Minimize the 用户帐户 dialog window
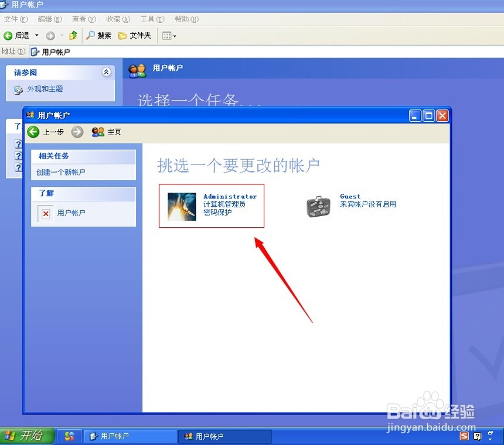The width and height of the screenshot is (504, 445). [x=415, y=115]
